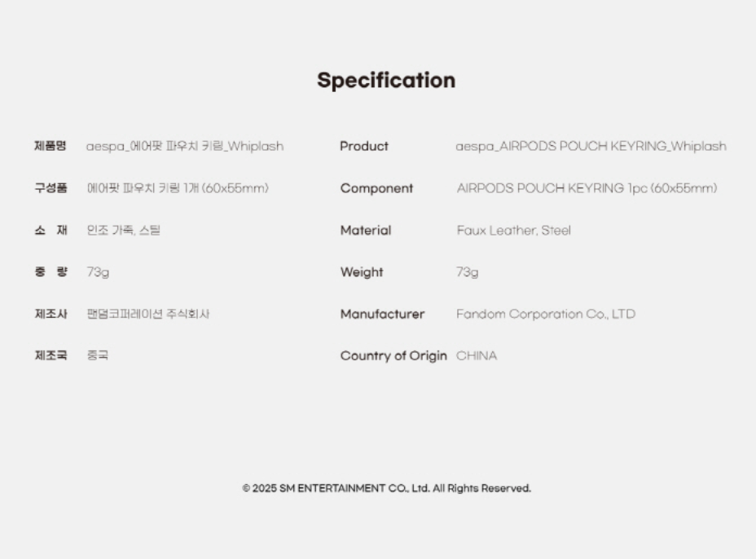Image resolution: width=756 pixels, height=559 pixels.
Task: Click the 제조사 label
Action: (50, 314)
